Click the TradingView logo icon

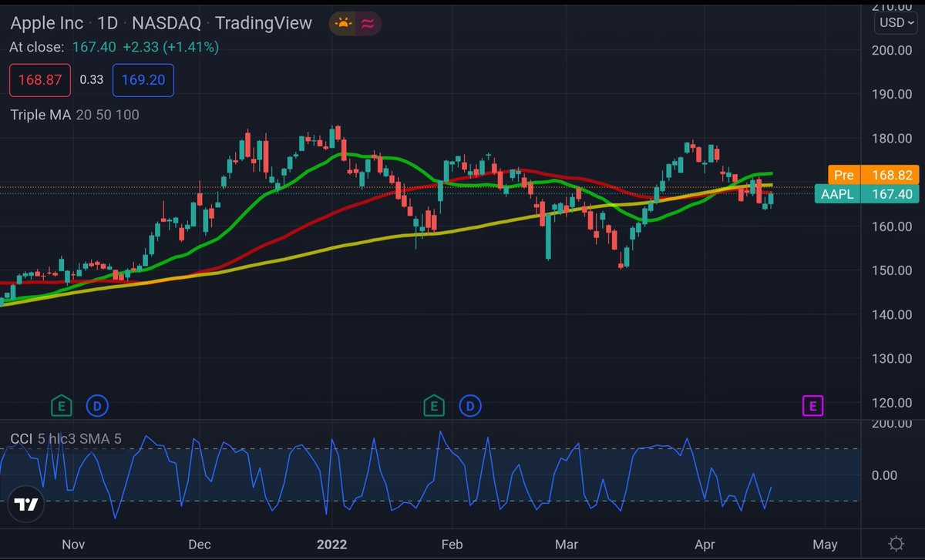coord(26,505)
